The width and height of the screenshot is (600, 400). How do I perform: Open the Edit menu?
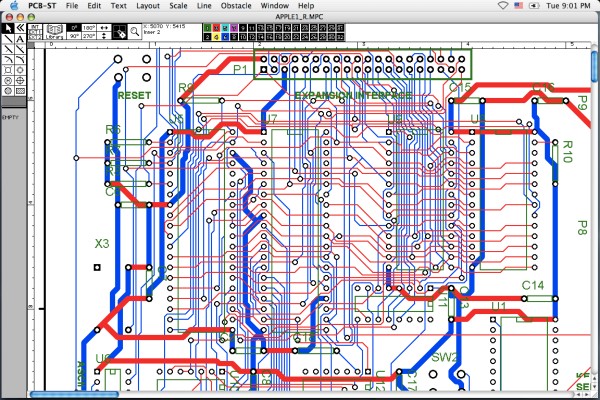click(94, 6)
